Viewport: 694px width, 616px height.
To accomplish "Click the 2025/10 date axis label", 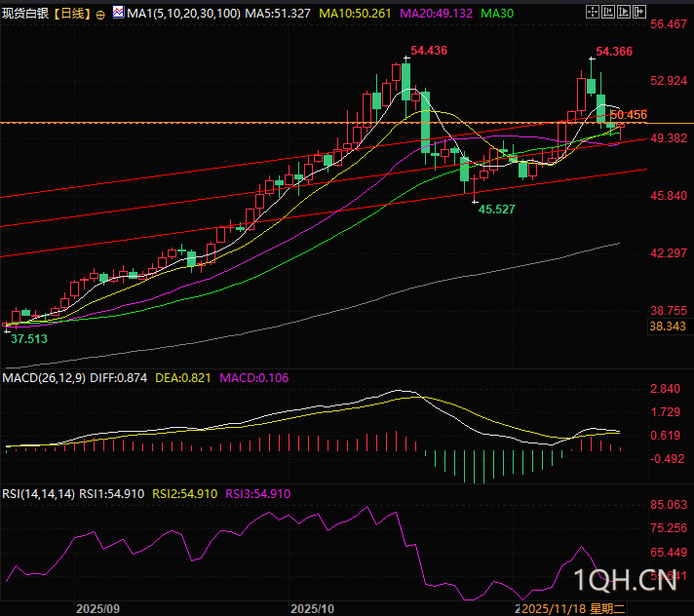I will click(x=313, y=609).
